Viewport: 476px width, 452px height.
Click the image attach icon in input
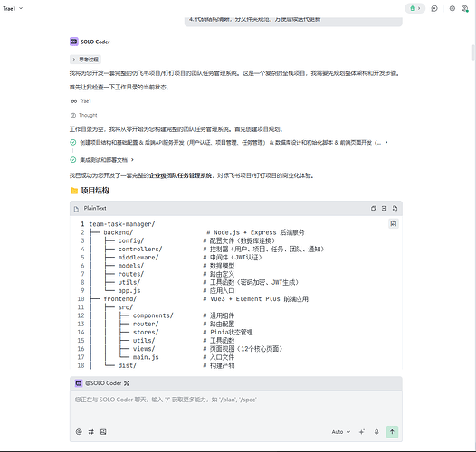click(103, 432)
